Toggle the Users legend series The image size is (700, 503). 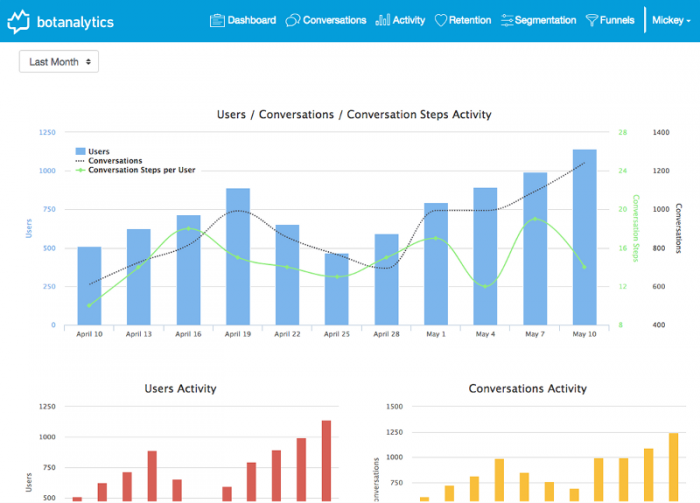(x=92, y=151)
